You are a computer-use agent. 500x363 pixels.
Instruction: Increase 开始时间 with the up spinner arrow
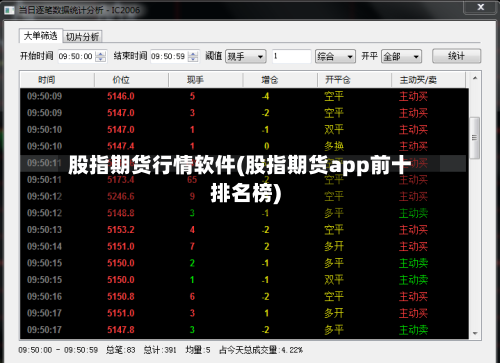(x=100, y=53)
